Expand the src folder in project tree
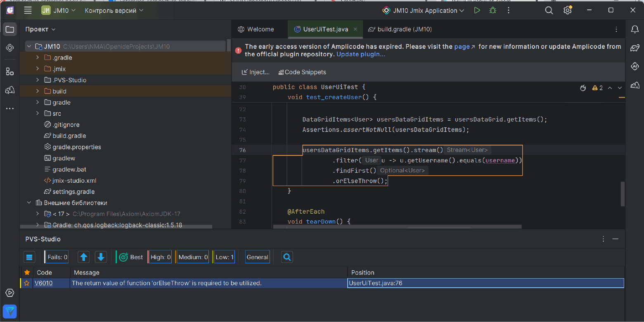Image resolution: width=644 pixels, height=322 pixels. [38, 114]
